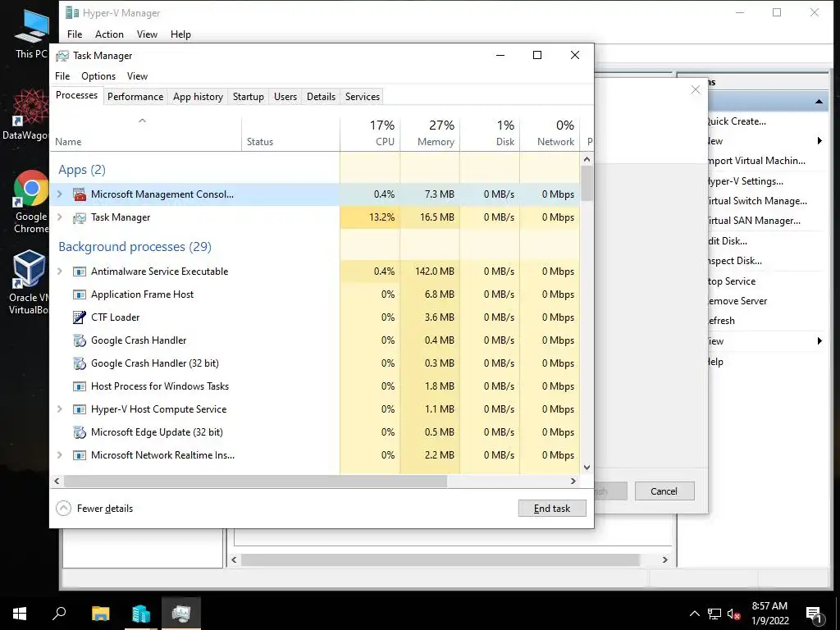Viewport: 840px width, 630px height.
Task: Open File Explorer from the taskbar
Action: click(x=100, y=614)
